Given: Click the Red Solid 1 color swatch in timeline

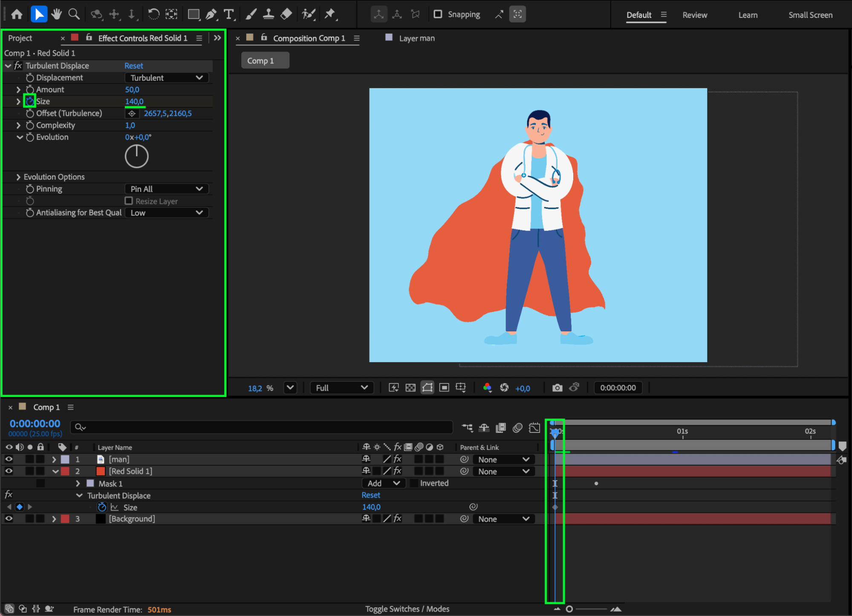Looking at the screenshot, I should (101, 471).
